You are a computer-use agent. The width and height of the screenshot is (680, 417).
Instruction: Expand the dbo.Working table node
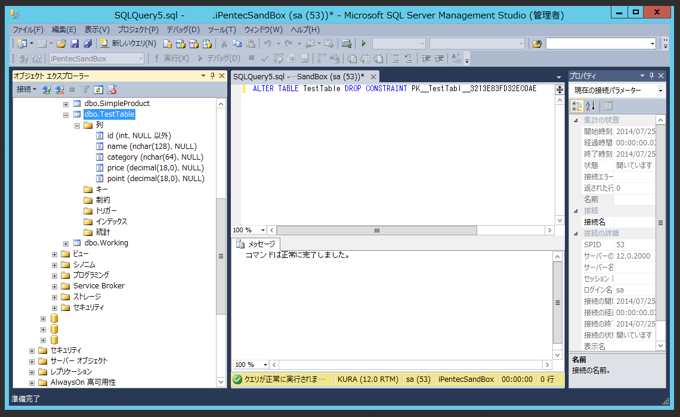pyautogui.click(x=66, y=244)
